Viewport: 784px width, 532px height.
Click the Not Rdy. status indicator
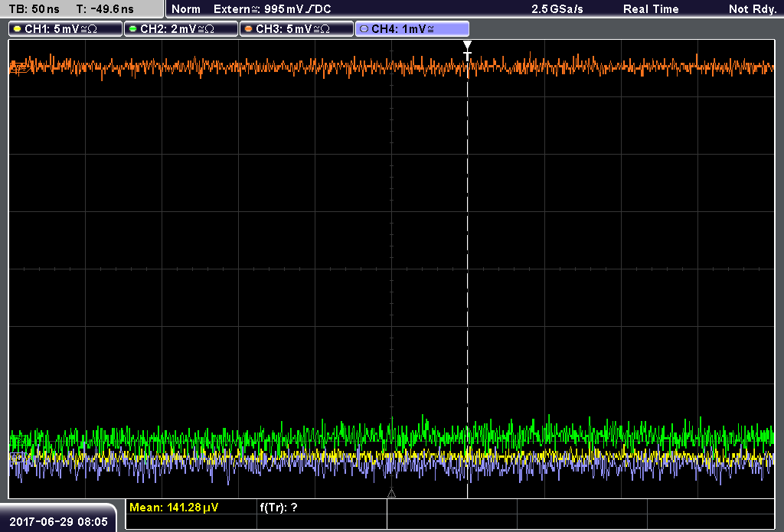(752, 9)
